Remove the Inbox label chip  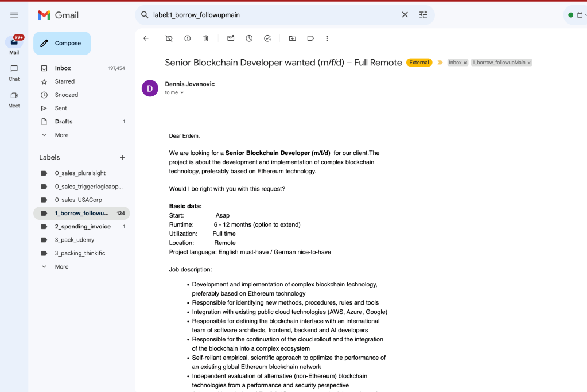pos(465,63)
